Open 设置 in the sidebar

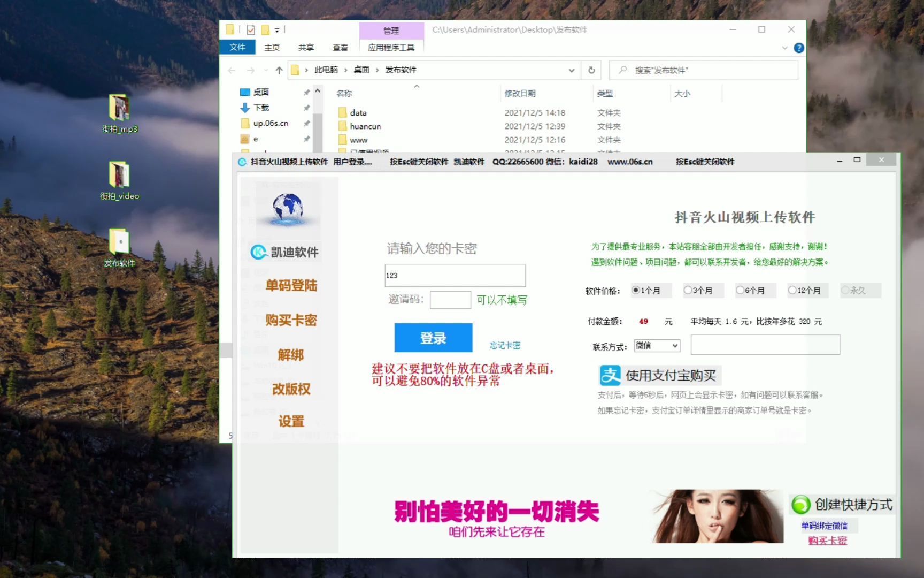(x=291, y=422)
